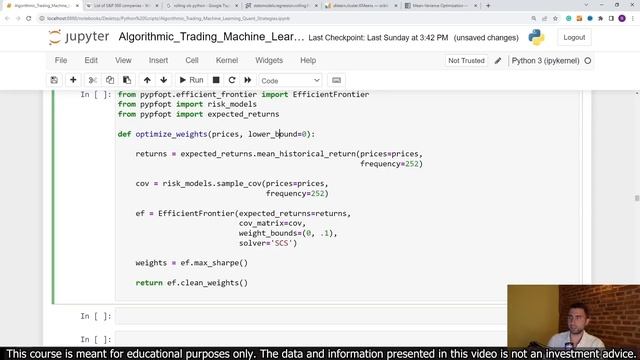This screenshot has width=640, height=360.
Task: Close the Algorithmic_Trading_Machine browser tab
Action: (77, 6)
